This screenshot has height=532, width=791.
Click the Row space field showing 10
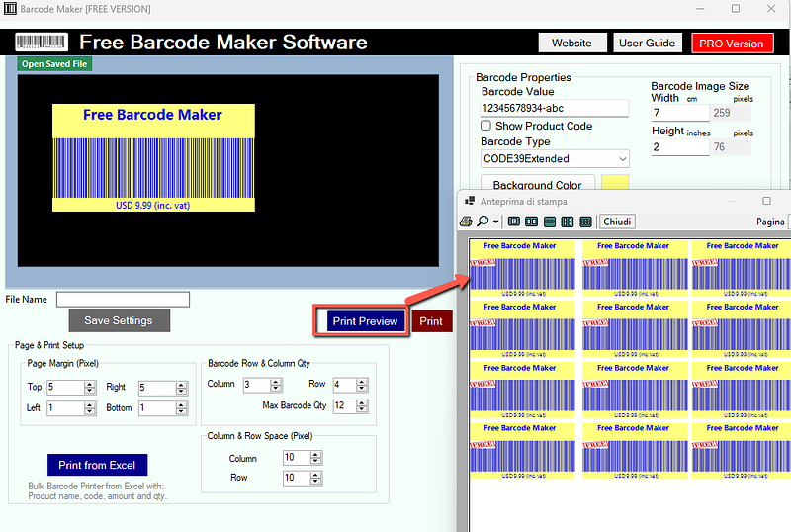[298, 478]
